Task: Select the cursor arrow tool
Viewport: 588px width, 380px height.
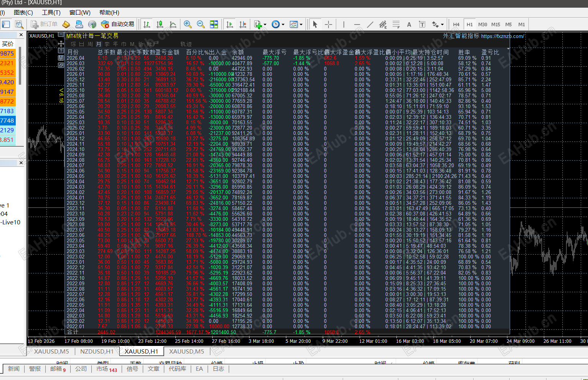Action: click(315, 24)
